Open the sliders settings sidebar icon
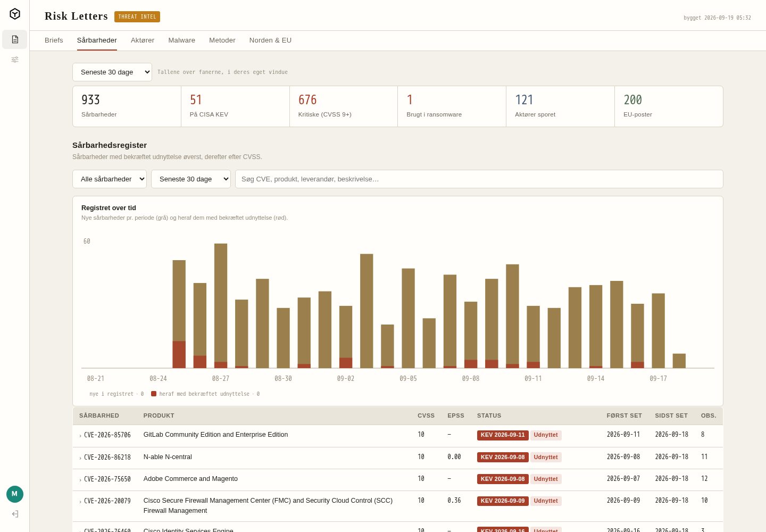Viewport: 766px width, 532px height. click(15, 60)
